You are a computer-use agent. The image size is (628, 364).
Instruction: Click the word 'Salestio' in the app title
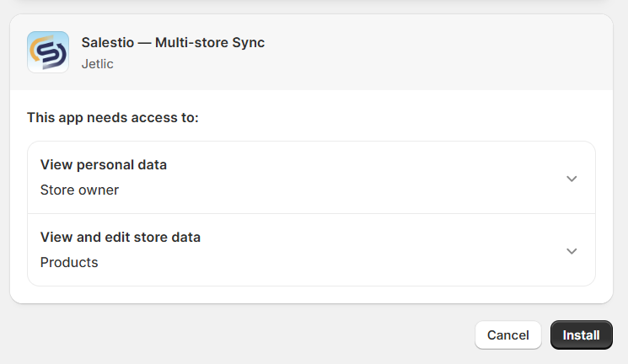pyautogui.click(x=108, y=42)
